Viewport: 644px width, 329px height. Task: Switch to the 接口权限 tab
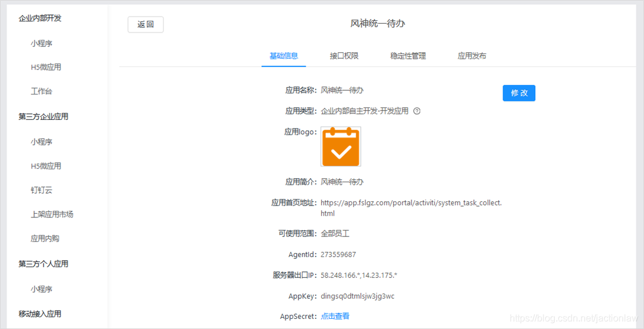click(x=344, y=56)
